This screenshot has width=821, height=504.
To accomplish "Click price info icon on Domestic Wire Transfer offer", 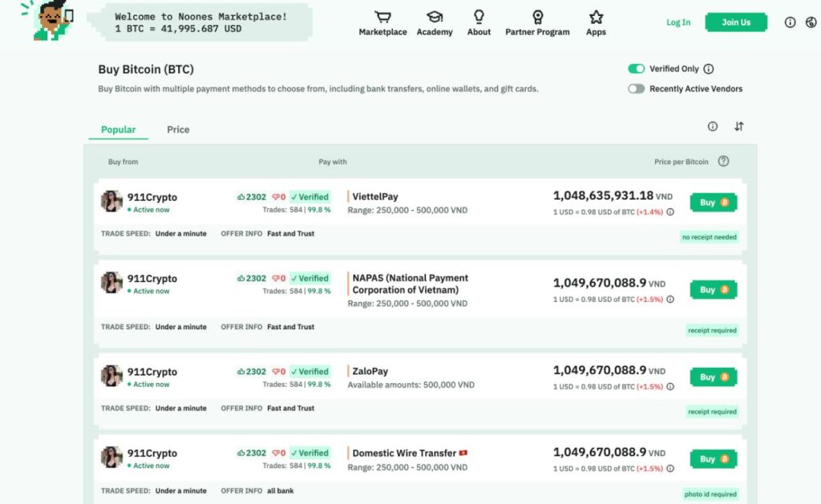I will pos(670,469).
